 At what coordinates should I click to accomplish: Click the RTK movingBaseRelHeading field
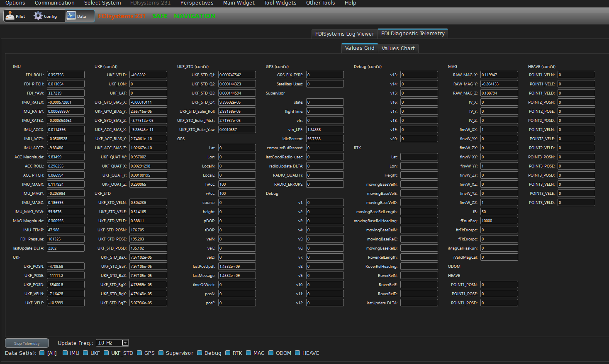(x=419, y=221)
